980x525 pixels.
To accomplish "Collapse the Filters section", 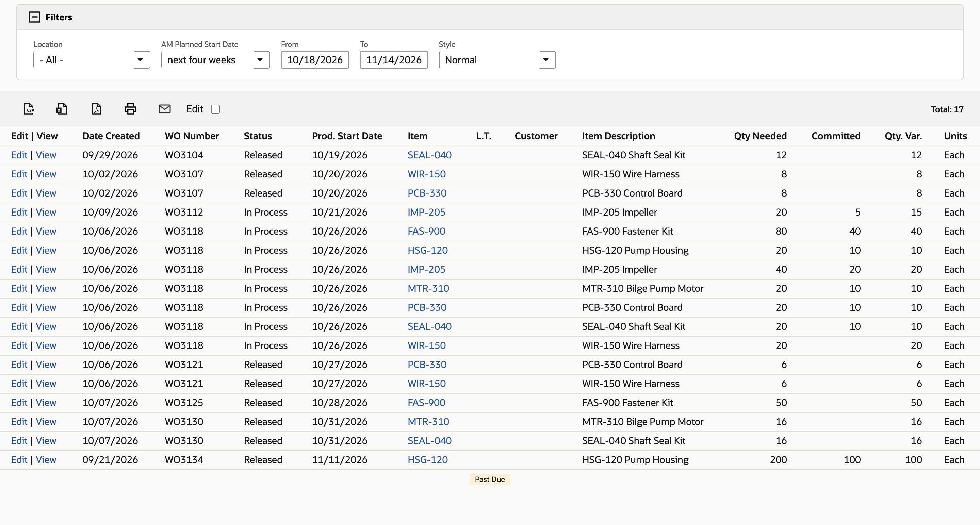I will click(35, 17).
